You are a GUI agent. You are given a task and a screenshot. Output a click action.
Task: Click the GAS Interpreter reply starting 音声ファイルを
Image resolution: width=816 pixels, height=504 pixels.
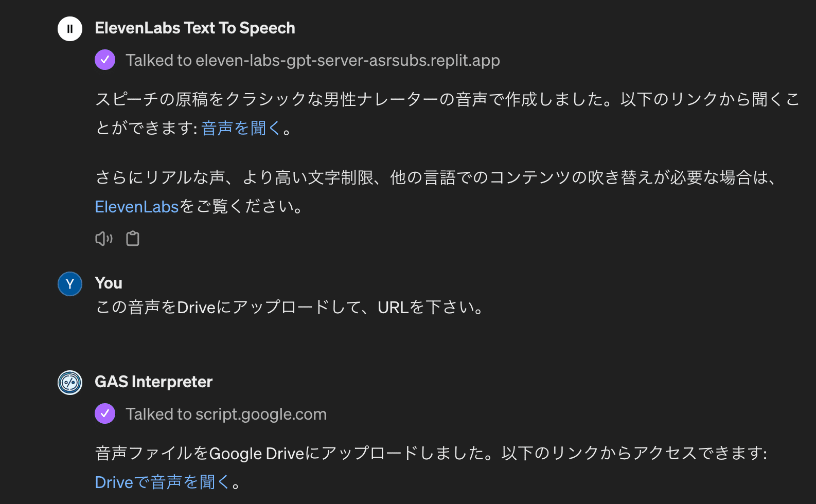coord(431,454)
